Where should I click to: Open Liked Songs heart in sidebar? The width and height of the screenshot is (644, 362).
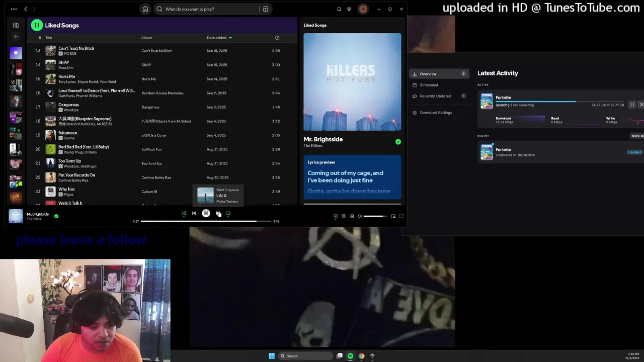click(x=16, y=53)
